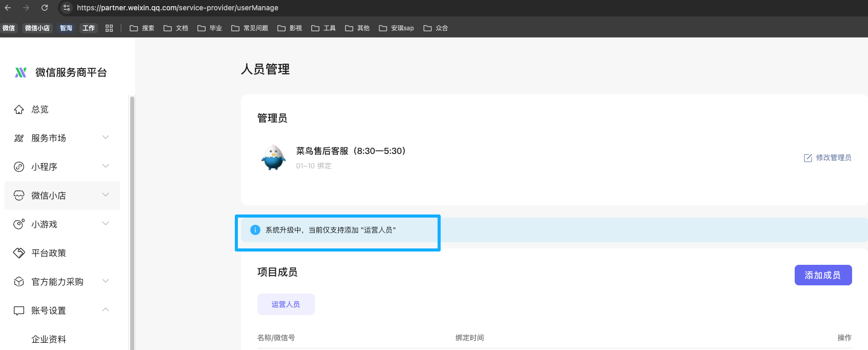Open the 搜索 bookmark folder

coord(142,28)
